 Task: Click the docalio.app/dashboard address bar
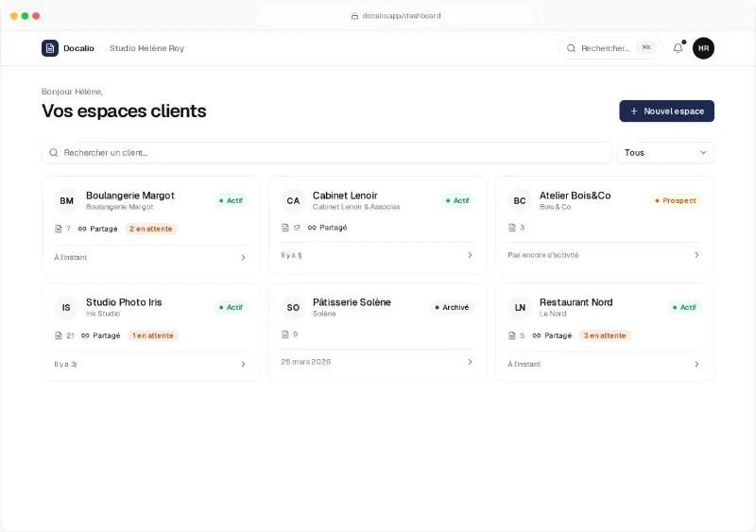(x=395, y=16)
